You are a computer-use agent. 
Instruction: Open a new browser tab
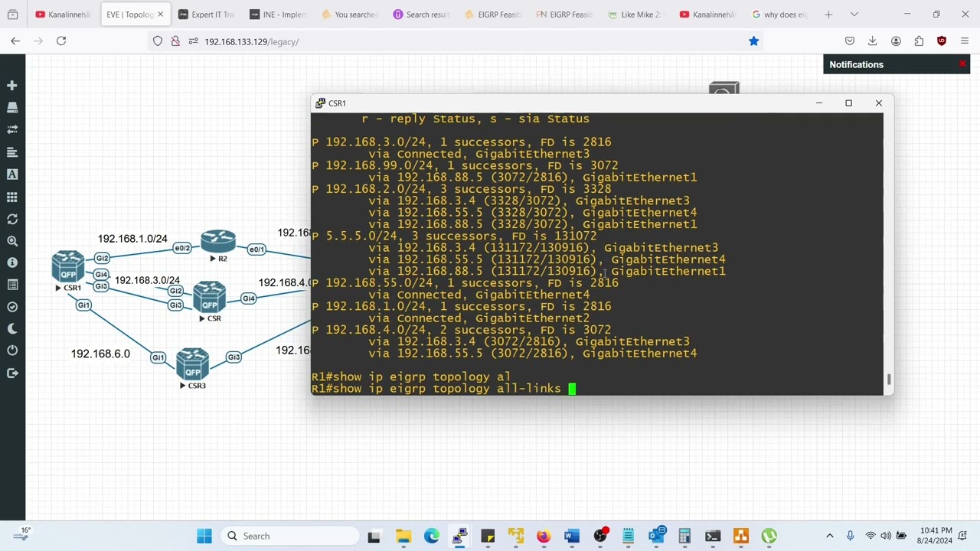pyautogui.click(x=828, y=15)
